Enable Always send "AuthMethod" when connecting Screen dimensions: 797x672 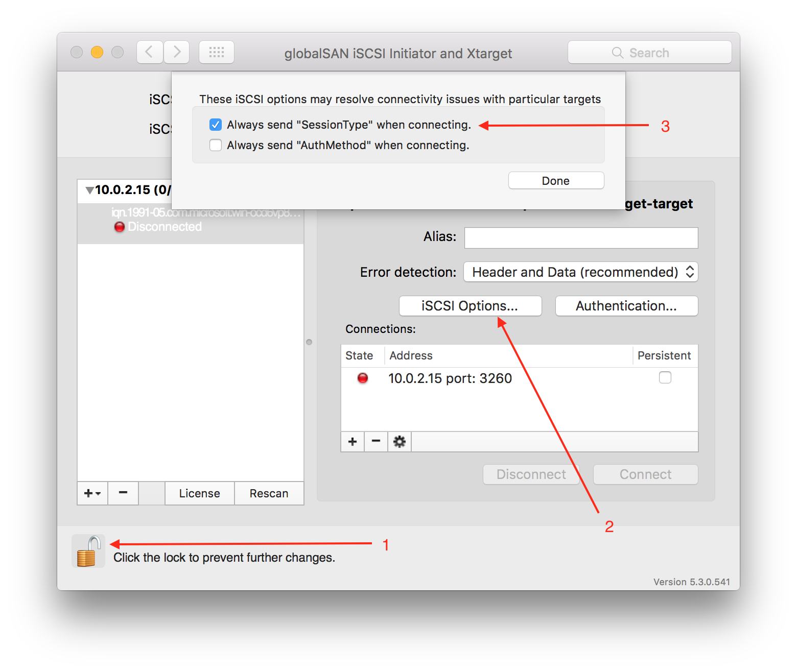[x=216, y=145]
